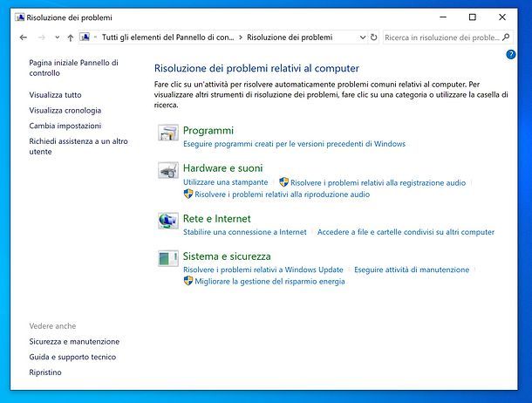Screen dimensions: 532x403
Task: Click shield icon beside riproduzione audio link
Action: click(188, 194)
